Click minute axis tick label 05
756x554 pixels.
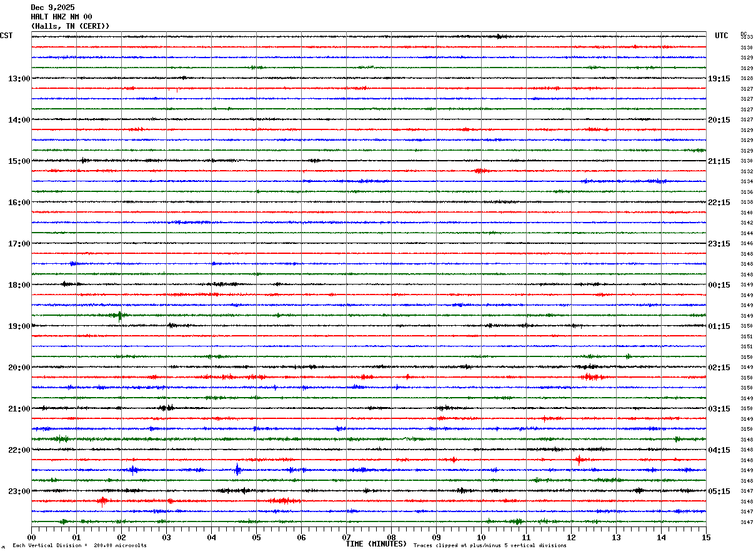[256, 537]
